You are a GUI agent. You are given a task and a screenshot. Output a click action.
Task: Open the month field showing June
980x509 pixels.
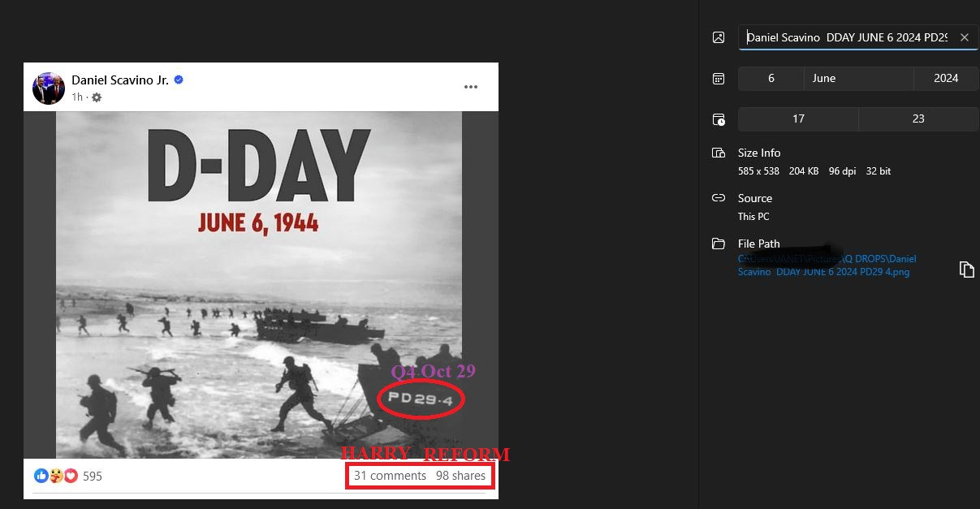pyautogui.click(x=857, y=79)
